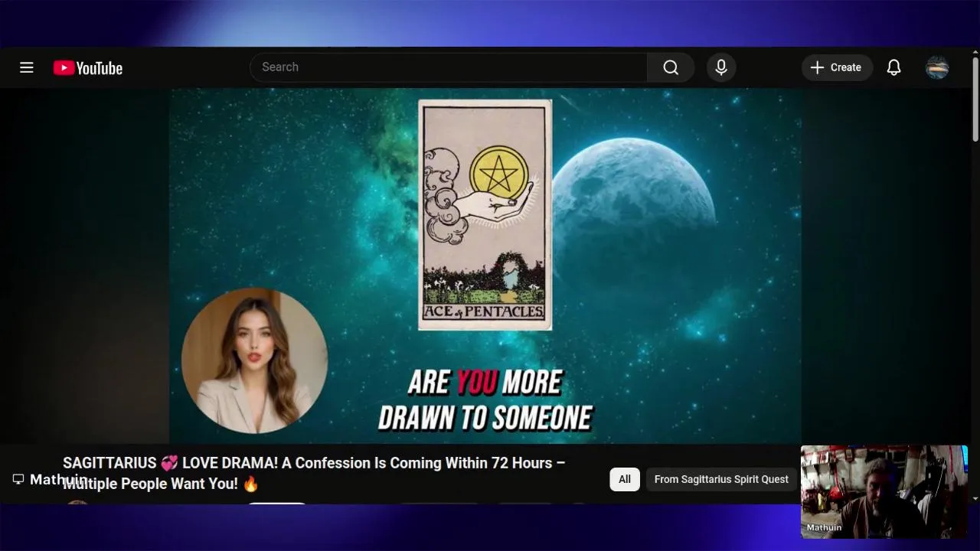Start voice search with microphone icon
The width and height of the screenshot is (980, 551).
coord(721,67)
